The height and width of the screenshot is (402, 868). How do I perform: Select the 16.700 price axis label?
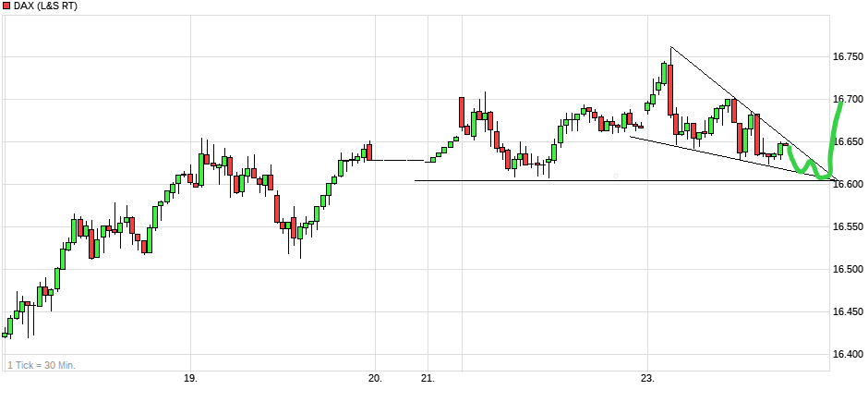(x=849, y=99)
